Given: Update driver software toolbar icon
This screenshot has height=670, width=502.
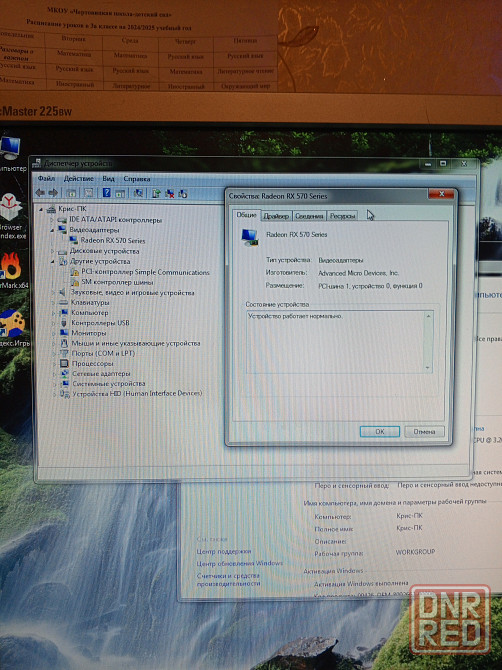Looking at the screenshot, I should coord(156,194).
